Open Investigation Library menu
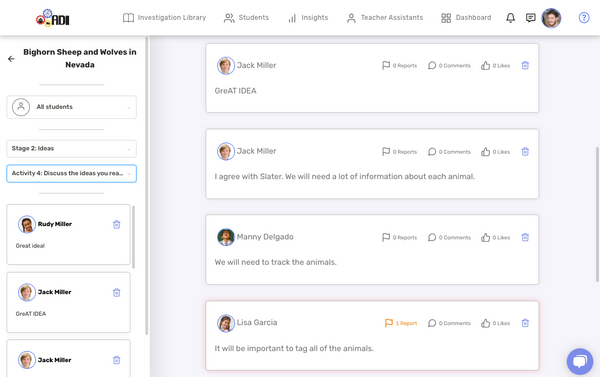This screenshot has height=377, width=600. (165, 18)
